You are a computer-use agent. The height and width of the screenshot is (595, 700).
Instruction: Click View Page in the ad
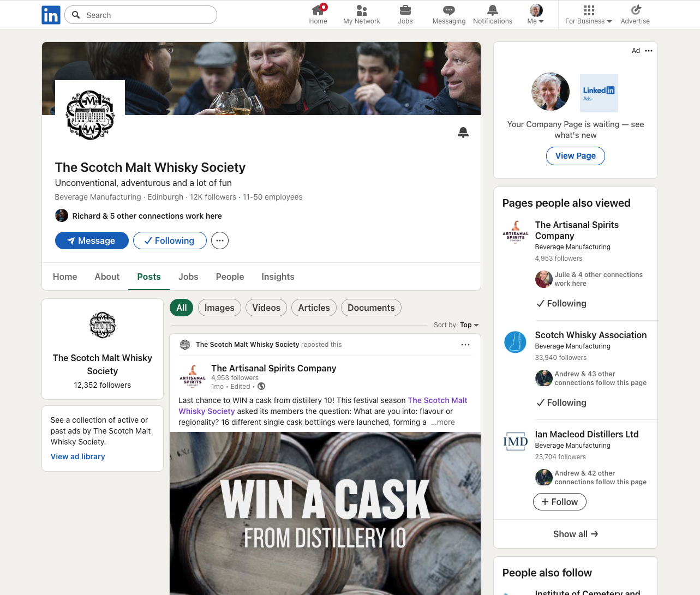click(x=576, y=156)
